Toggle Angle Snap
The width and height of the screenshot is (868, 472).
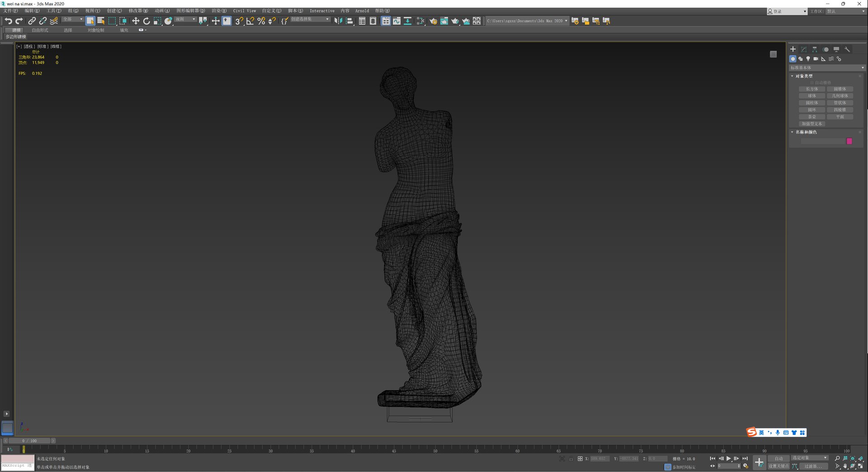[x=250, y=21]
